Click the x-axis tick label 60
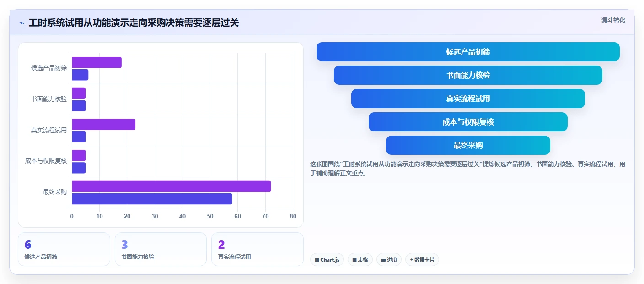 238,216
